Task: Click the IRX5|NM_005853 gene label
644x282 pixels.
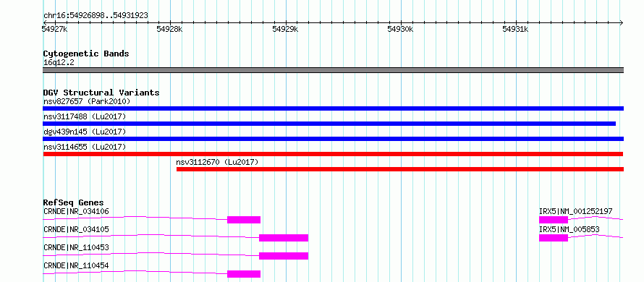Action: click(569, 229)
